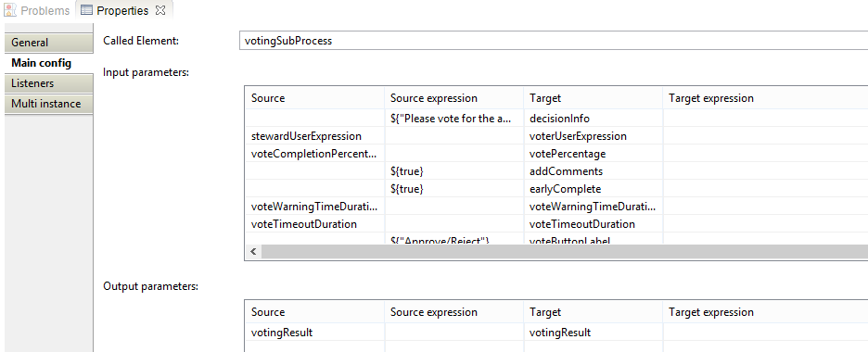The image size is (868, 352).
Task: Select the earlyComplete parameter row
Action: click(x=555, y=189)
